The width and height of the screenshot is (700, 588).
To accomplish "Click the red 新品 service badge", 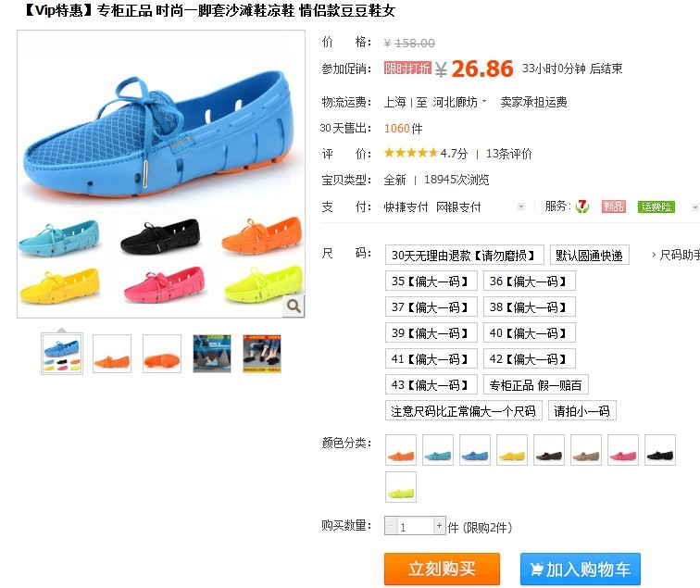I will click(x=613, y=206).
